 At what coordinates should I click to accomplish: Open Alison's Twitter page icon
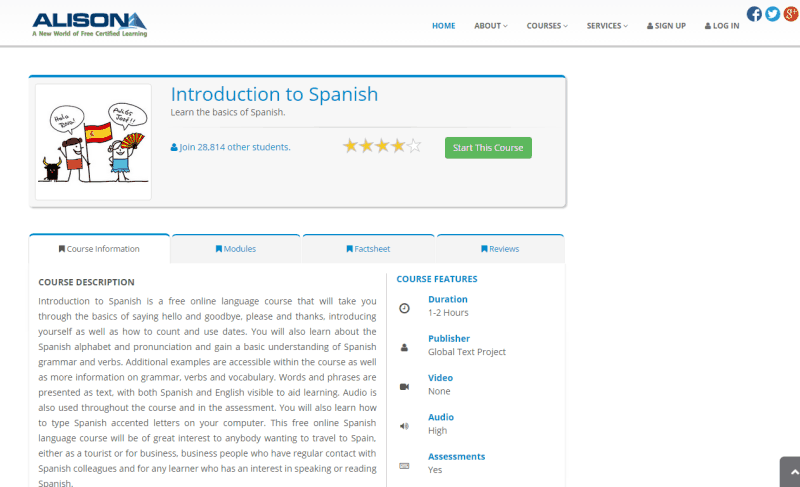(x=772, y=14)
